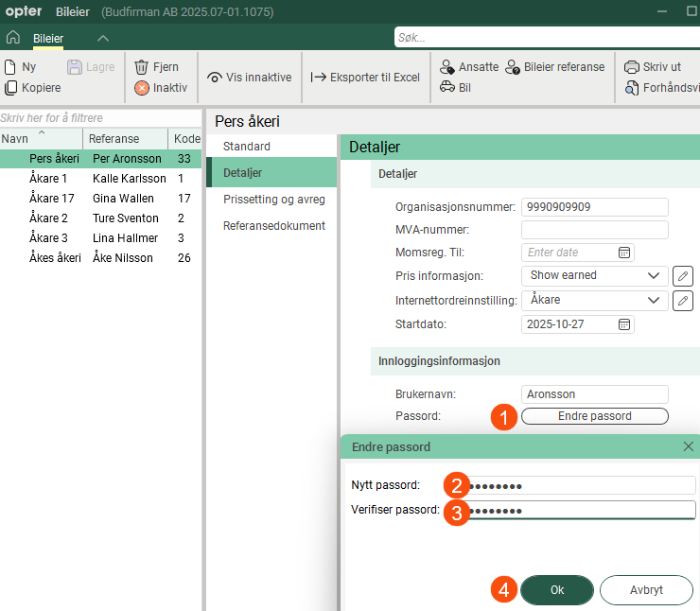Open Bileier referanse
The height and width of the screenshot is (611, 700).
click(554, 67)
